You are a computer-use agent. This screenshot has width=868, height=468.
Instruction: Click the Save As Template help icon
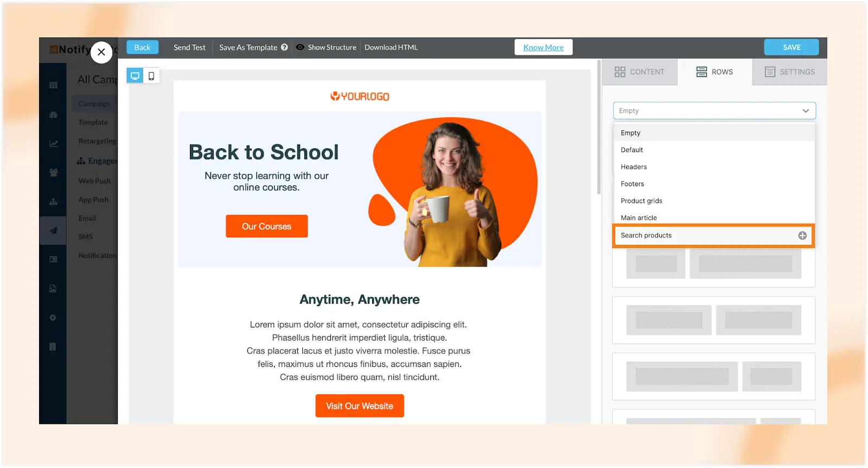284,47
